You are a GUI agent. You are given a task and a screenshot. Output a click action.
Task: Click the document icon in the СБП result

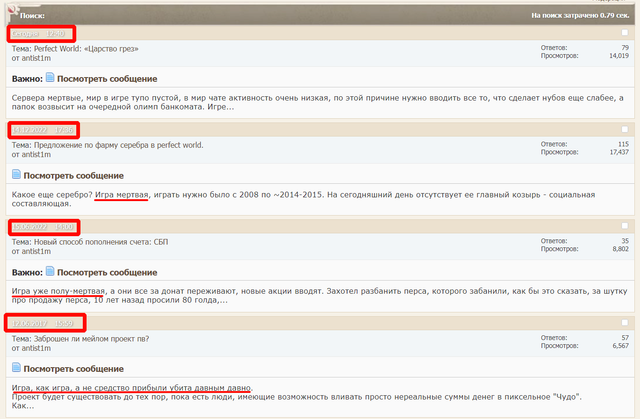(x=50, y=271)
